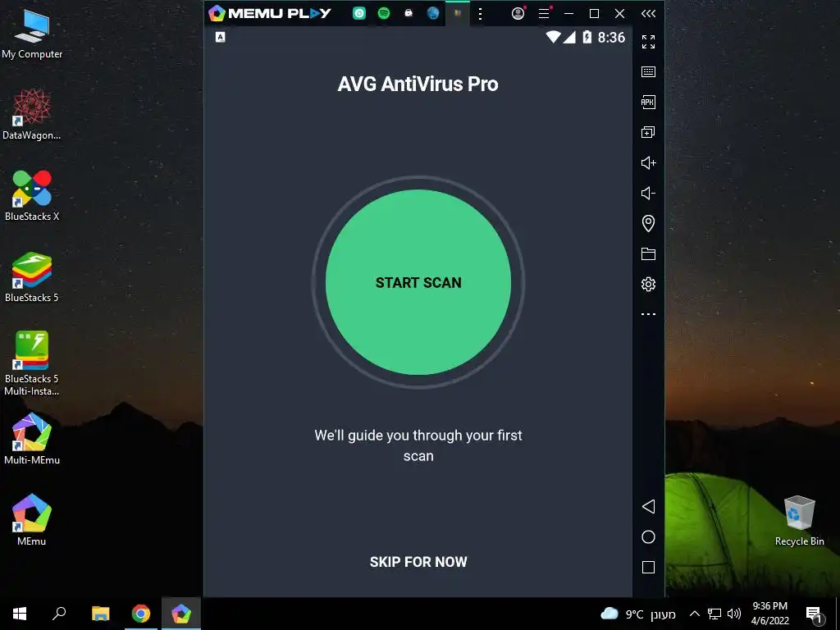Viewport: 840px width, 630px height.
Task: Click the taskbar speaker icon
Action: 734,614
